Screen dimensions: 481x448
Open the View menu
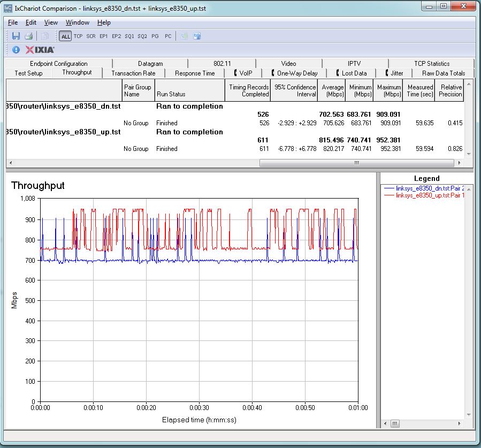coord(51,22)
